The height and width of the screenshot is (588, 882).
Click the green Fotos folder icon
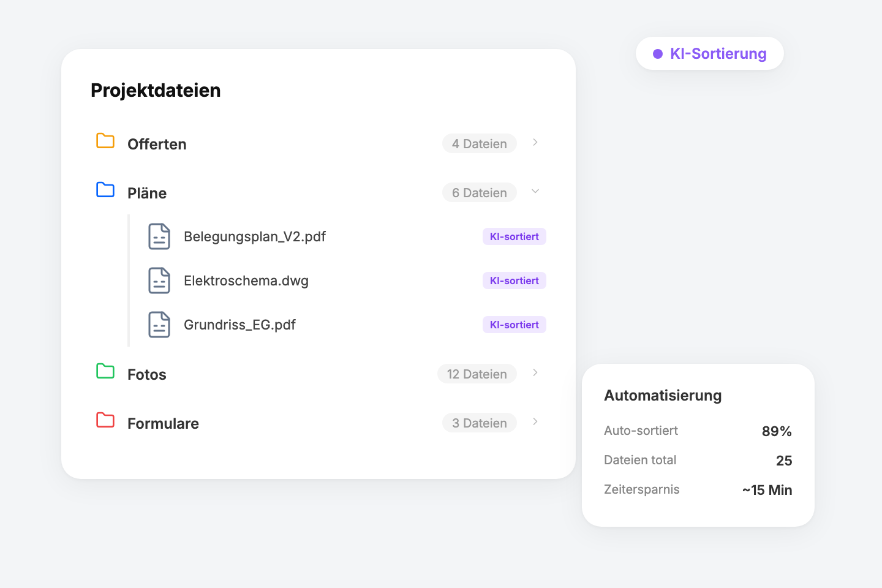105,371
